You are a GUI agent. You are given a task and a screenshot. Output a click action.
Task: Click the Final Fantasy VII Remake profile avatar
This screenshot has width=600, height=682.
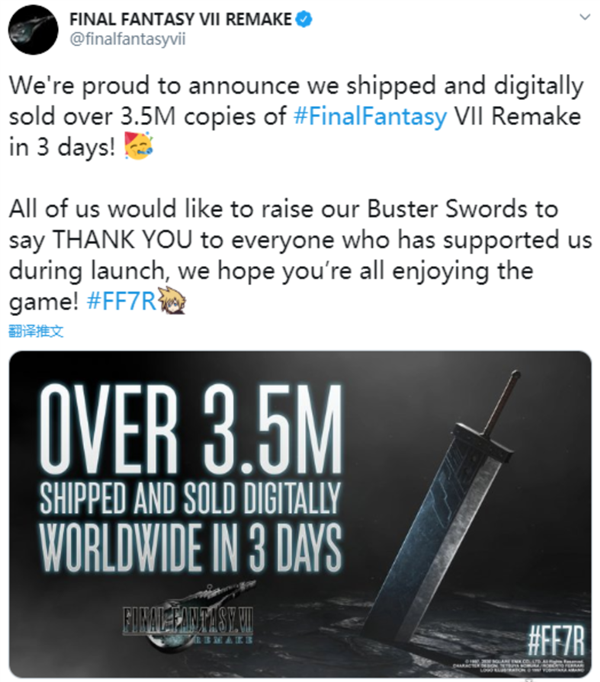pyautogui.click(x=31, y=30)
